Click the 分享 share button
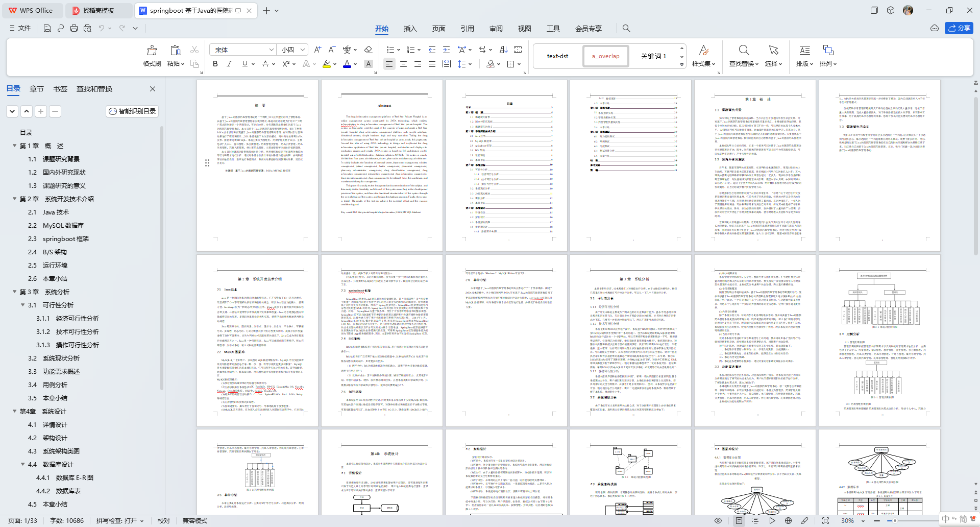This screenshot has width=980, height=527. (x=959, y=28)
